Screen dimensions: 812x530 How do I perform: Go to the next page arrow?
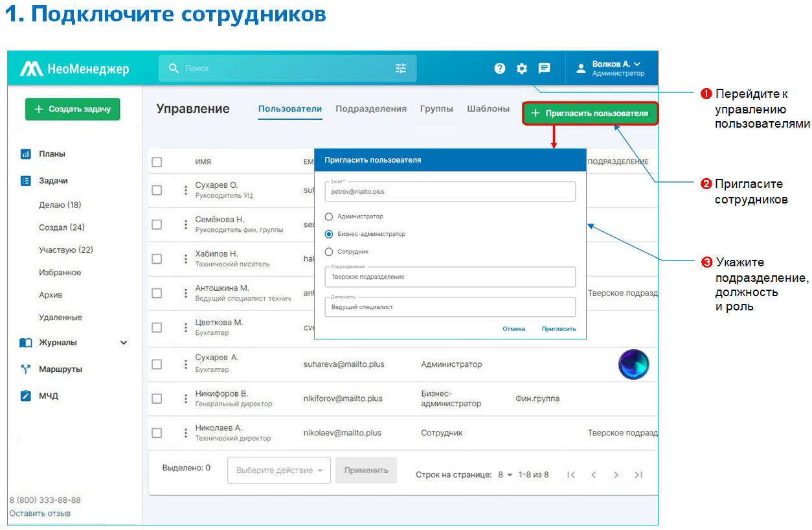pyautogui.click(x=616, y=475)
